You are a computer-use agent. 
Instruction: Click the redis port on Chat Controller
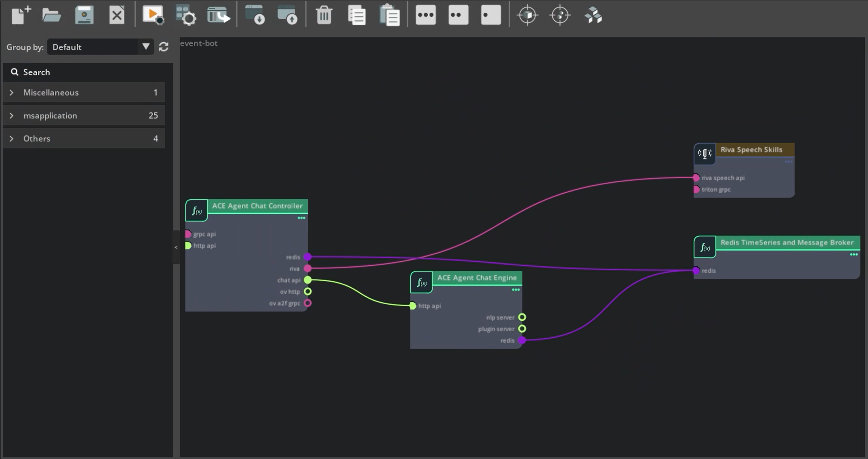[x=307, y=257]
